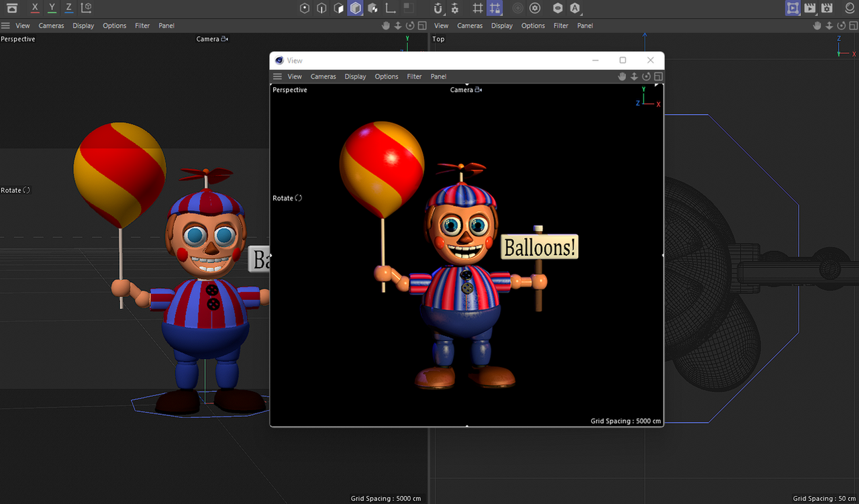Screen dimensions: 859x504
Task: Click axis gizmo in floating View window
Action: pyautogui.click(x=648, y=97)
